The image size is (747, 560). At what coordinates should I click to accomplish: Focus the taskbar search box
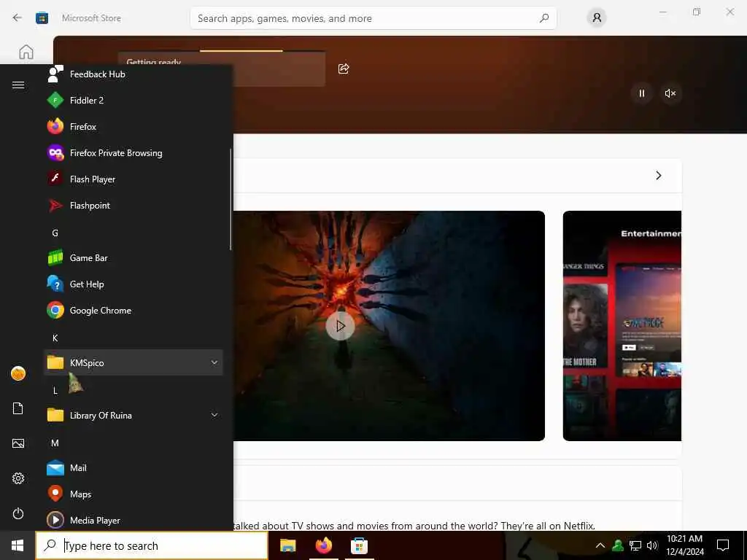(152, 545)
